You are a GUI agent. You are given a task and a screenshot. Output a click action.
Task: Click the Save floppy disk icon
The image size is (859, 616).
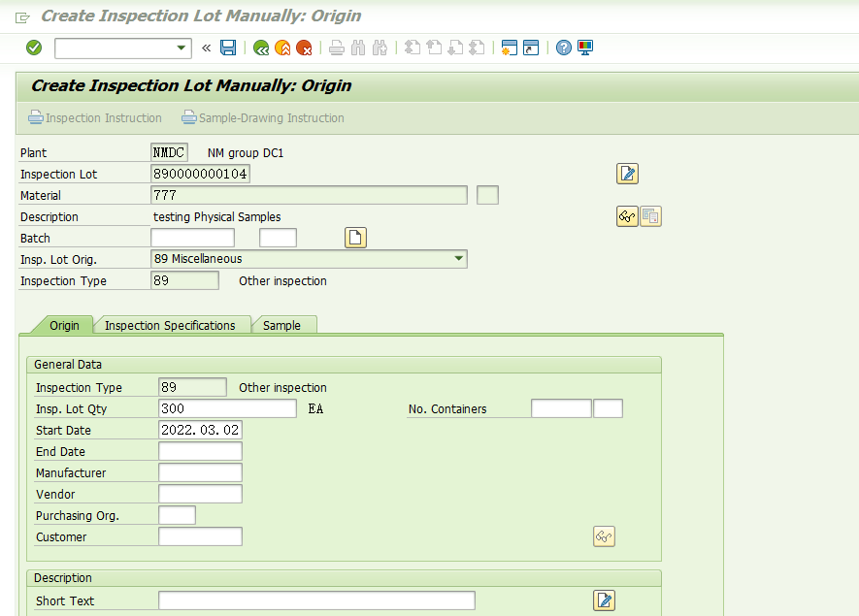point(228,48)
